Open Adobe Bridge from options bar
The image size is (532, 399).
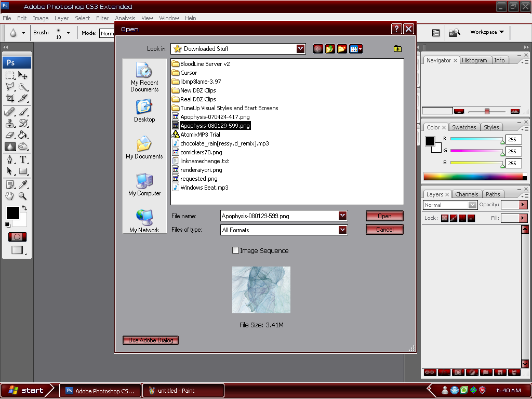coord(454,33)
